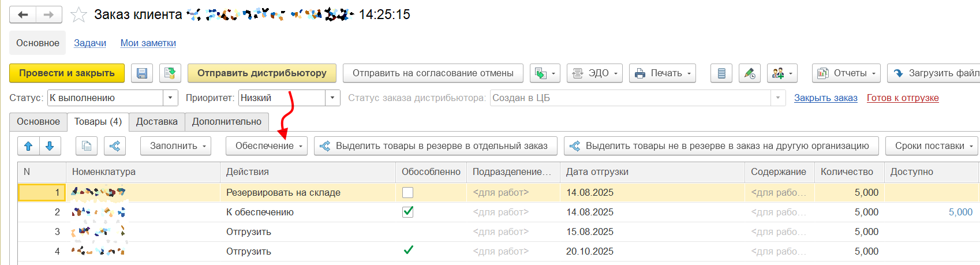Uncheck Обособленно checkbox in row 2
Viewport: 980px width, 265px height.
407,212
